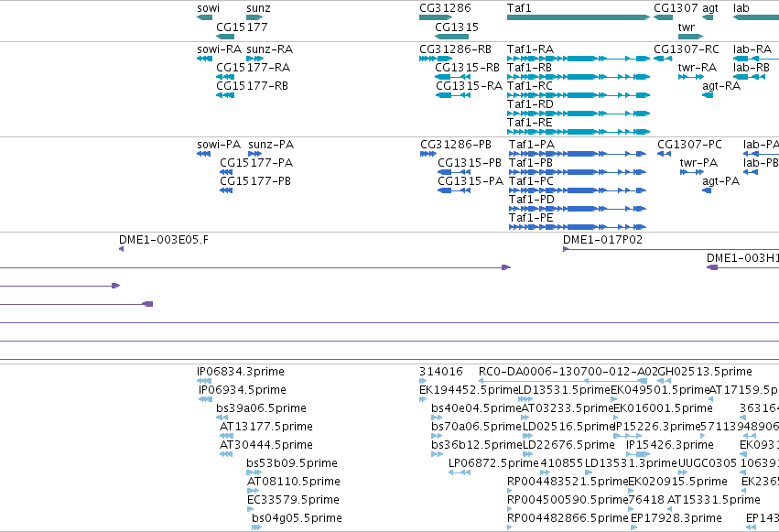
Task: Click the long Taf1 gene bar
Action: point(579,17)
